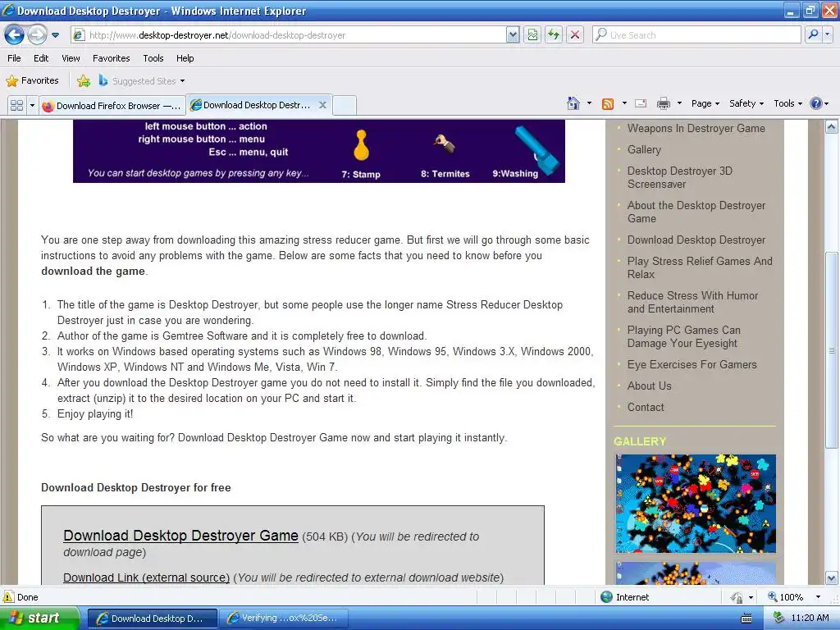840x630 pixels.
Task: Open About the Desktop Destroyer Game link
Action: click(696, 212)
